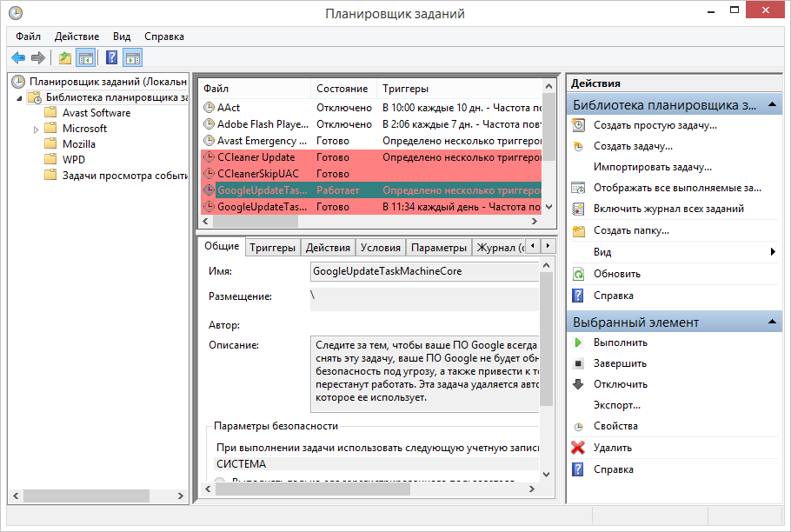Screen dimensions: 791x532
Task: Click Импортировать задачу... in the actions pane
Action: [x=652, y=167]
